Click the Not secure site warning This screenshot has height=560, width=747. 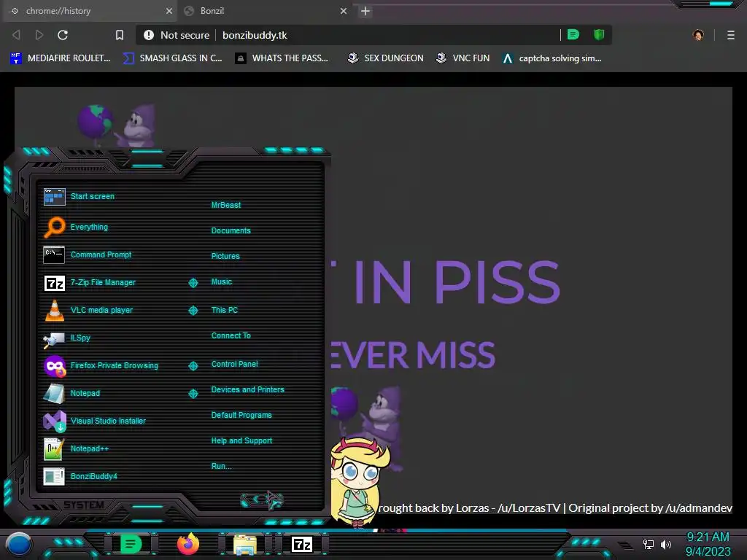coord(177,35)
